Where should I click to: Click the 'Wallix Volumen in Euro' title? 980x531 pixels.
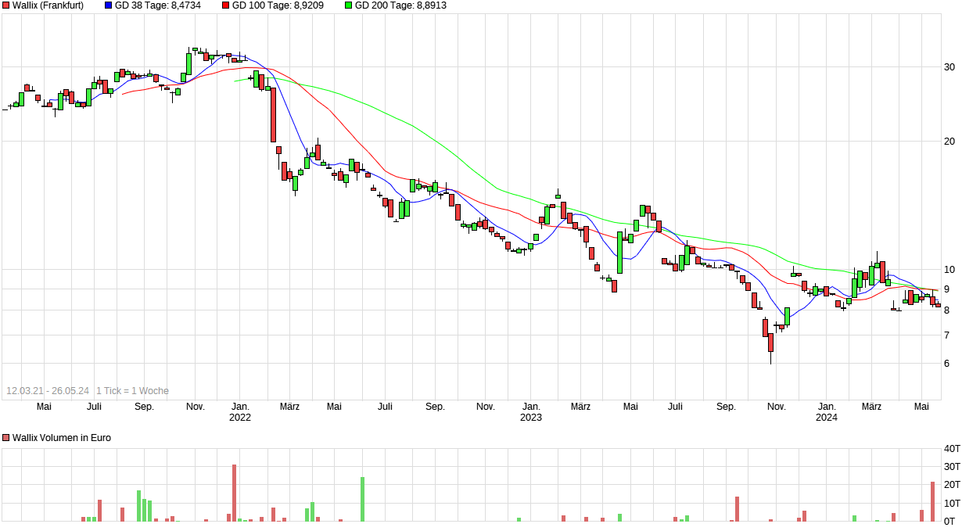tap(62, 438)
